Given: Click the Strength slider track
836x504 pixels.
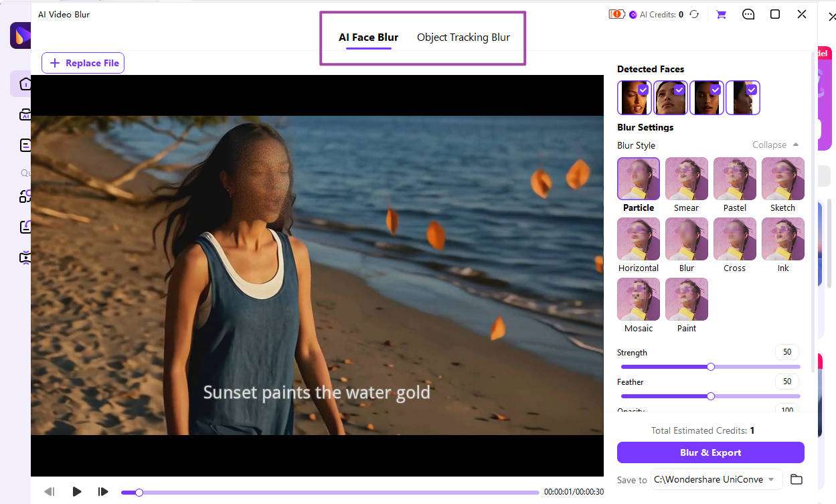Looking at the screenshot, I should click(x=710, y=367).
